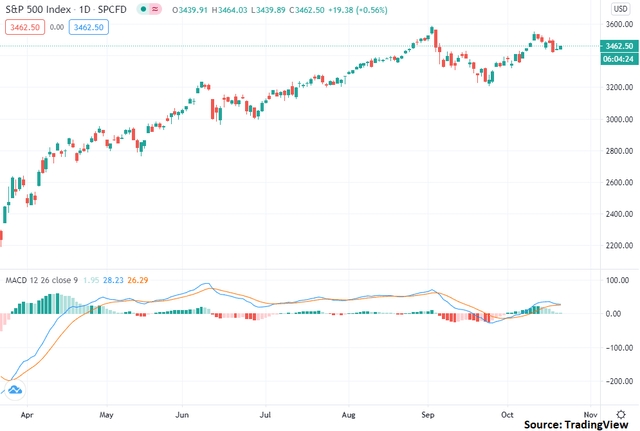Click the Jul label on time axis

(x=265, y=415)
